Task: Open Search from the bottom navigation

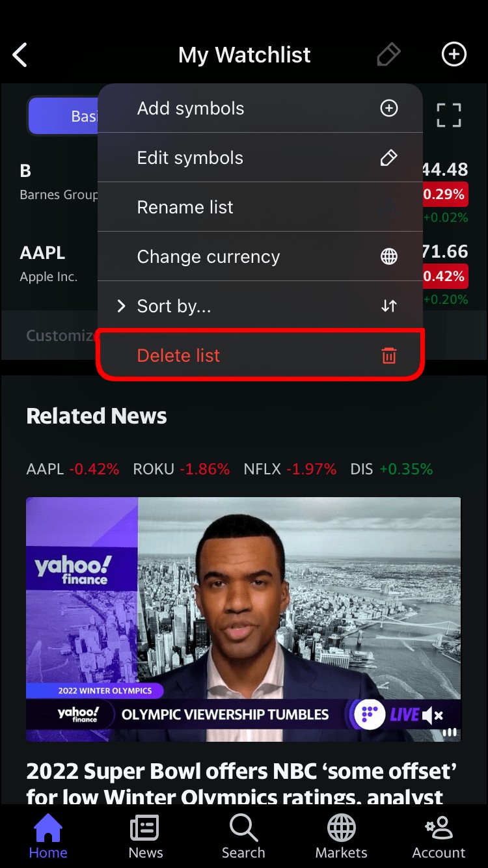Action: click(243, 837)
